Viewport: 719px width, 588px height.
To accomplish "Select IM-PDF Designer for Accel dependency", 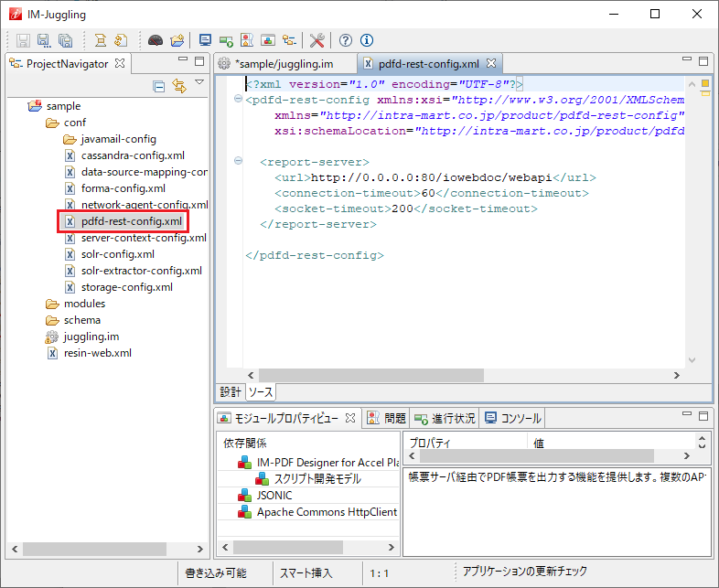I will [318, 463].
